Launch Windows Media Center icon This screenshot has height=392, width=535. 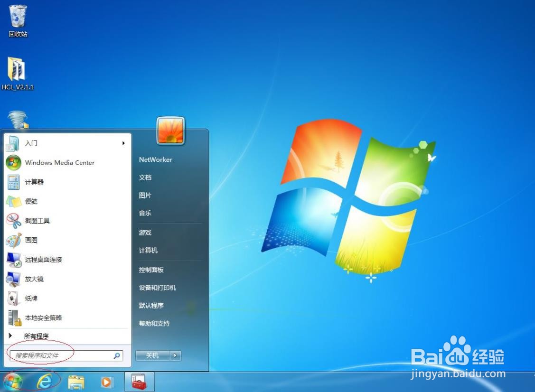point(13,163)
